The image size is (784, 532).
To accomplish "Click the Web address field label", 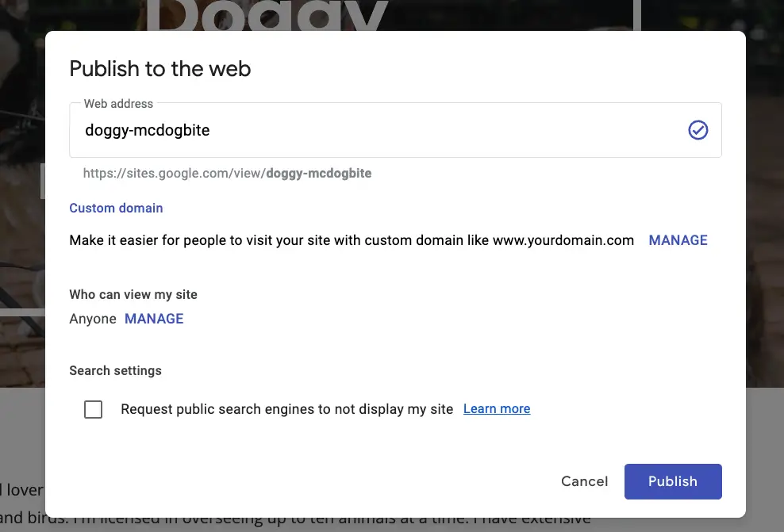I will pos(118,103).
